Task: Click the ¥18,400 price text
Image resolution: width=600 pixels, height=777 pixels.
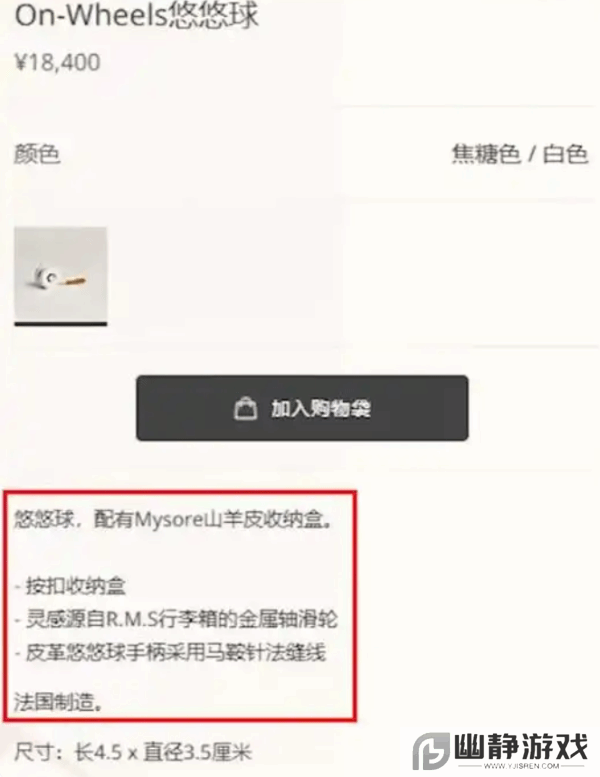Action: click(58, 63)
